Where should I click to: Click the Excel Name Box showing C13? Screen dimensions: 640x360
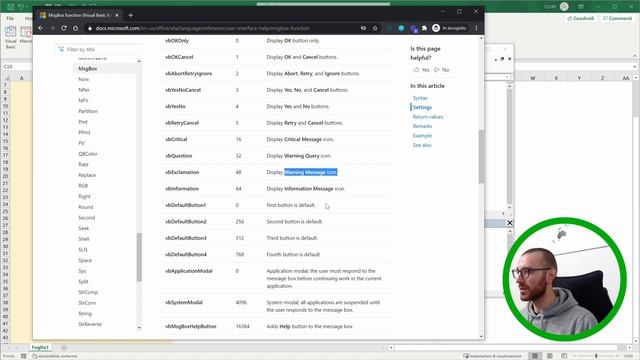[x=16, y=66]
